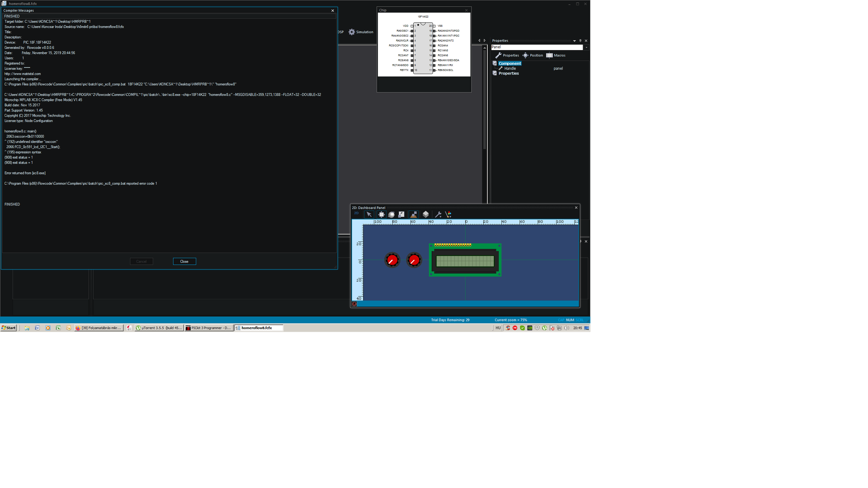Click the homeroflow8.fcfx window title icon
The image size is (868, 488).
tap(4, 4)
